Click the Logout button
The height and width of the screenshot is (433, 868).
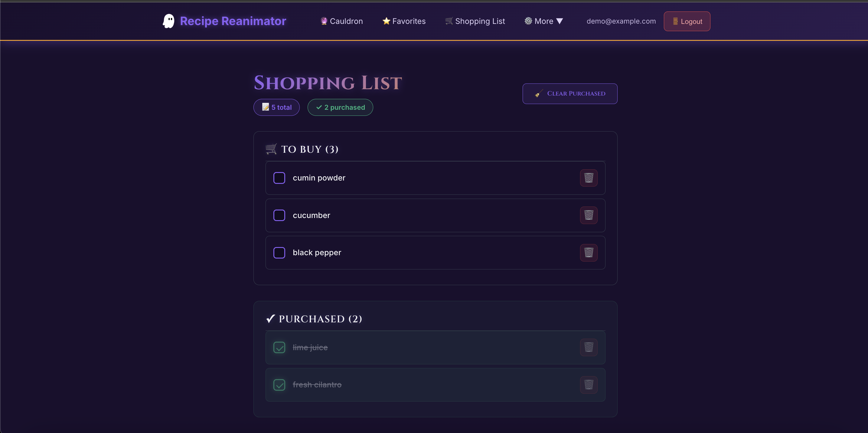pyautogui.click(x=687, y=21)
